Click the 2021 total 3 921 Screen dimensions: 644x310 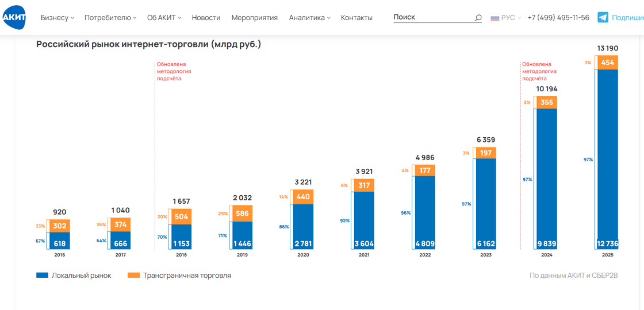[364, 172]
